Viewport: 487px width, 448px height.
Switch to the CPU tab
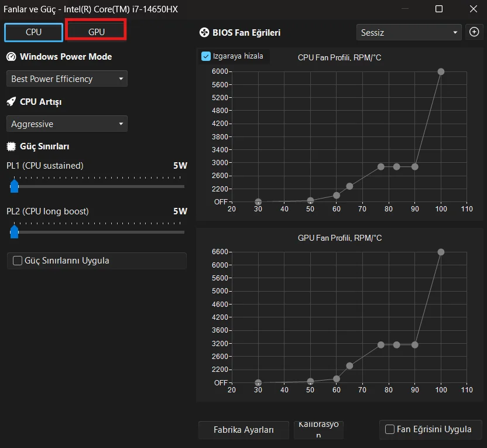coord(33,32)
